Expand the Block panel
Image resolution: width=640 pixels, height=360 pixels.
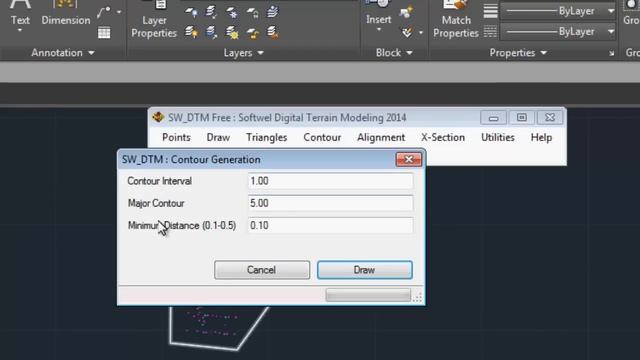pyautogui.click(x=394, y=53)
